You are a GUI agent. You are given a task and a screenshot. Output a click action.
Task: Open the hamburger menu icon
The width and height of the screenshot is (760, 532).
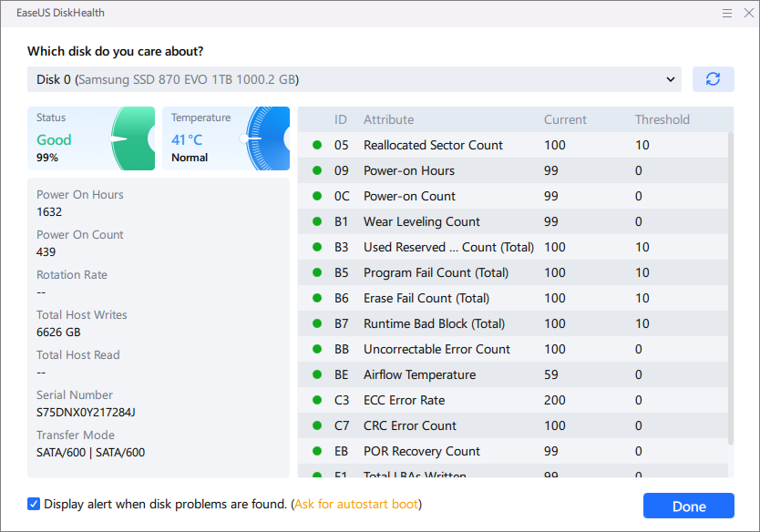click(726, 13)
